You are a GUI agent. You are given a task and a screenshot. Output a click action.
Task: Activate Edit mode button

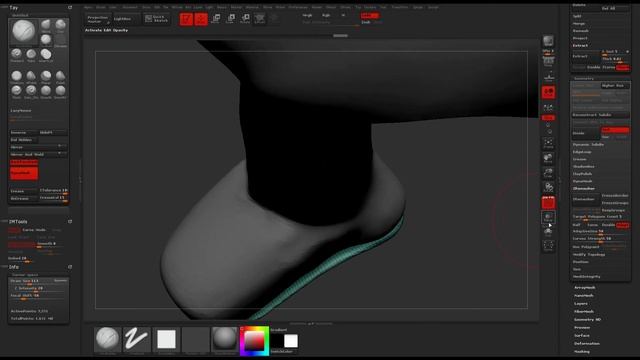[186, 19]
